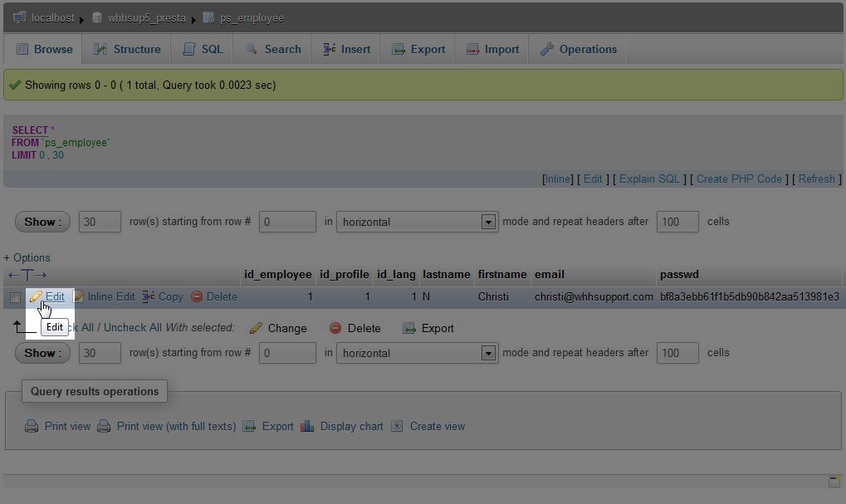Click the Display chart link
Image resolution: width=846 pixels, height=504 pixels.
pyautogui.click(x=351, y=426)
